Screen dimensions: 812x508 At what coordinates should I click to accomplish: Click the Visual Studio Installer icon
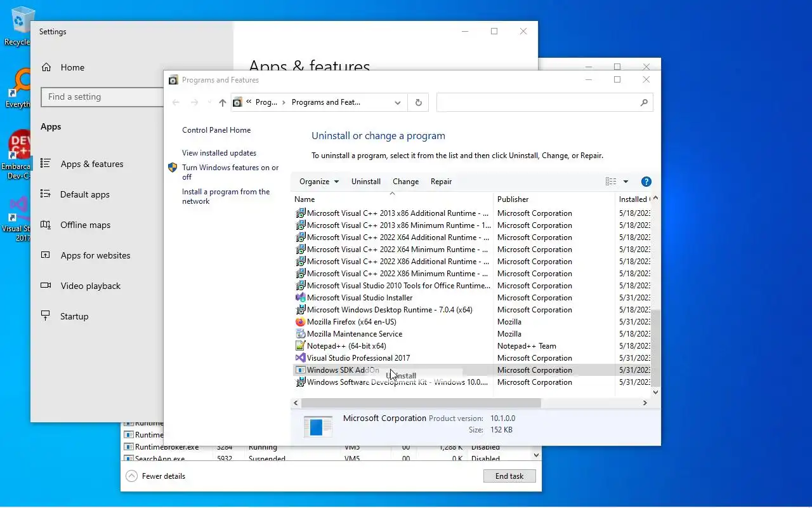pyautogui.click(x=301, y=298)
